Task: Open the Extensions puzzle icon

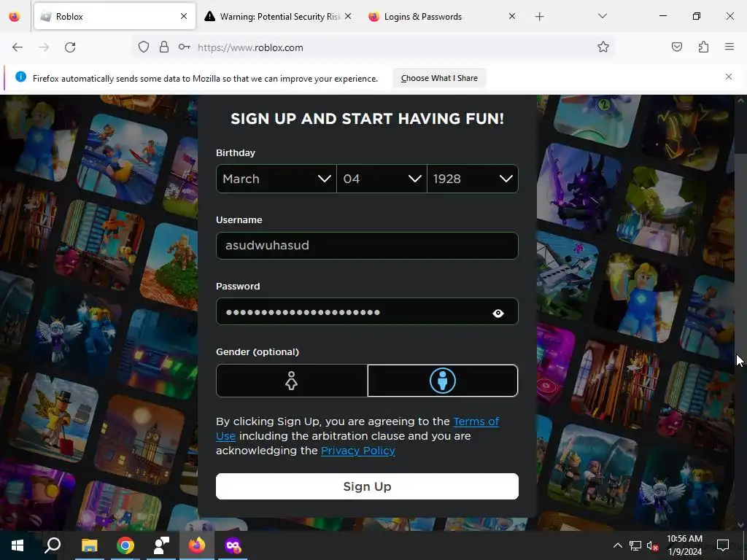Action: 703,47
